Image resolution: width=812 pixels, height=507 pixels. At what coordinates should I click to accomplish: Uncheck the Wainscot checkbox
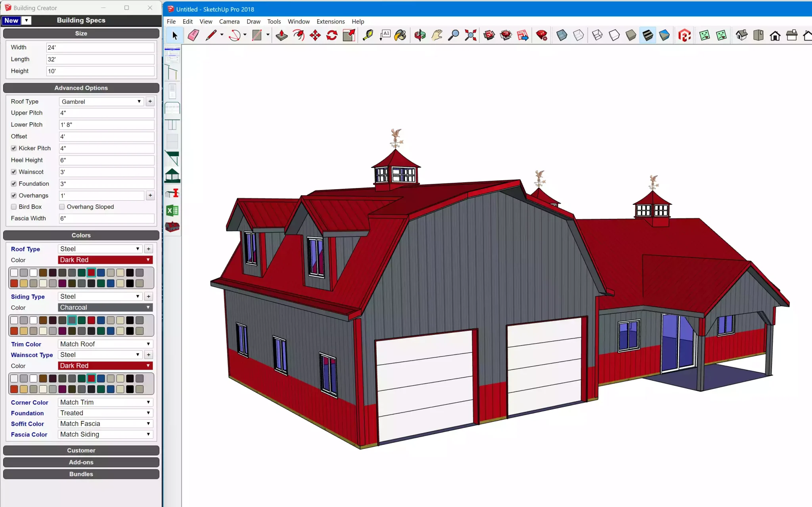click(14, 172)
